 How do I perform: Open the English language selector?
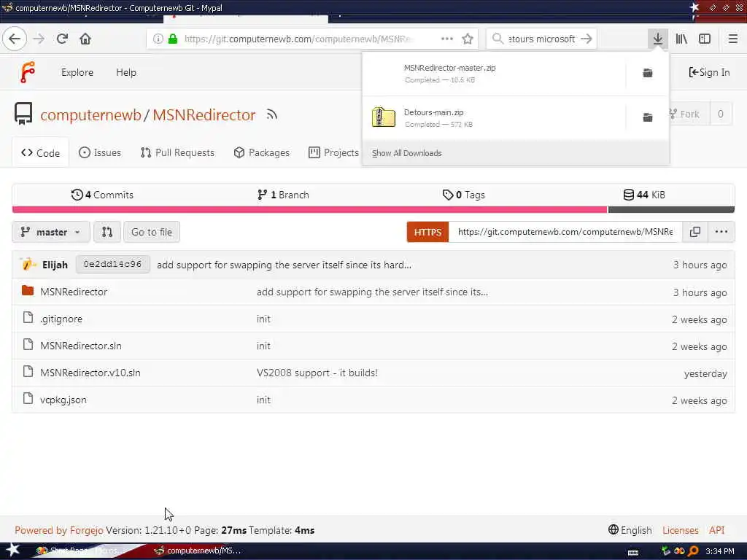[x=630, y=530]
